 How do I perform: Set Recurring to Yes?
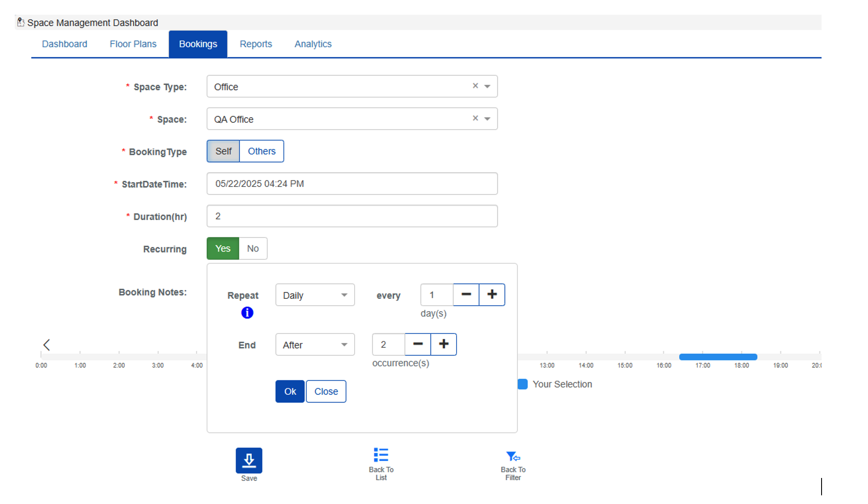coord(223,249)
